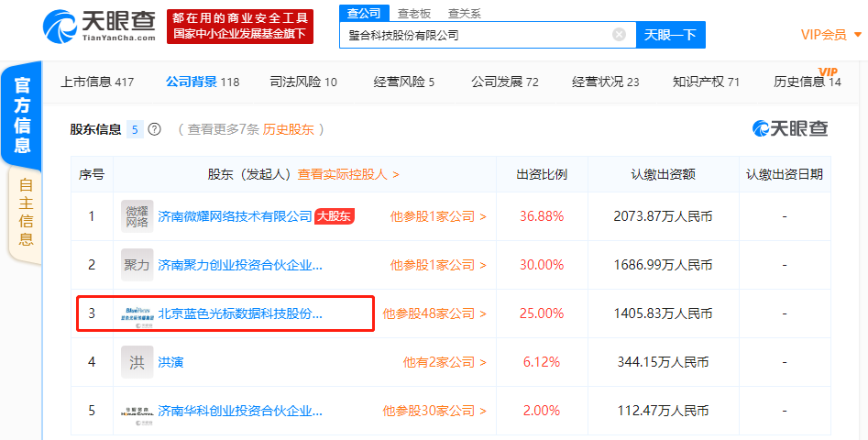The image size is (868, 440).
Task: Click the 天眼一下 search button
Action: coord(670,35)
